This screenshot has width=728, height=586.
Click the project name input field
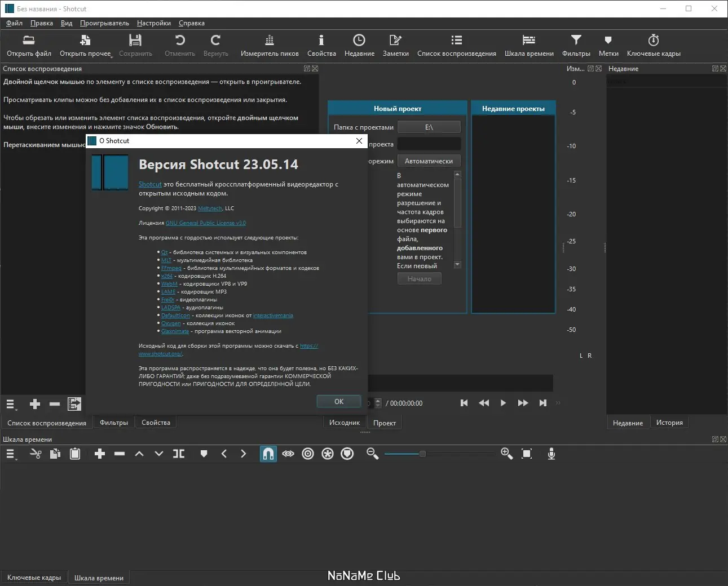[429, 144]
